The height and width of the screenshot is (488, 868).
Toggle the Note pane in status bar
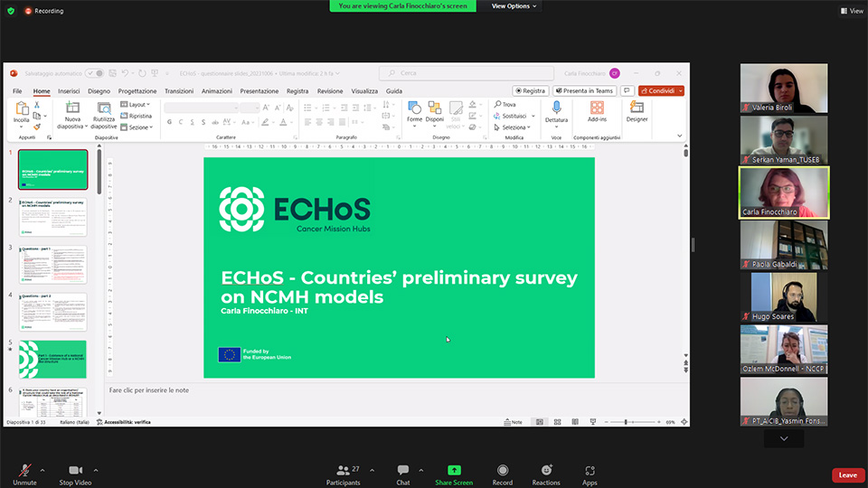514,422
